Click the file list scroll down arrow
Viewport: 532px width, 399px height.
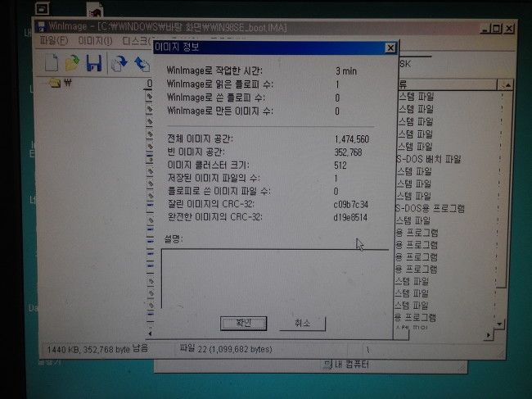point(500,324)
